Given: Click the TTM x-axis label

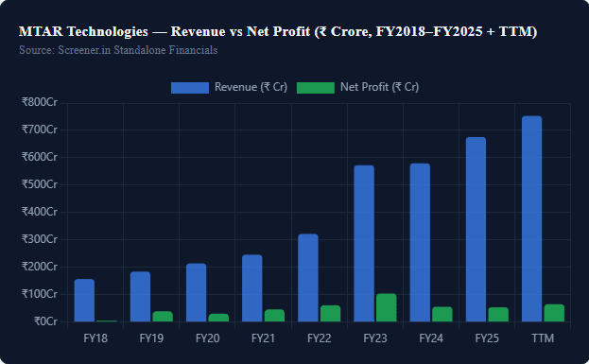Looking at the screenshot, I should click(543, 338).
